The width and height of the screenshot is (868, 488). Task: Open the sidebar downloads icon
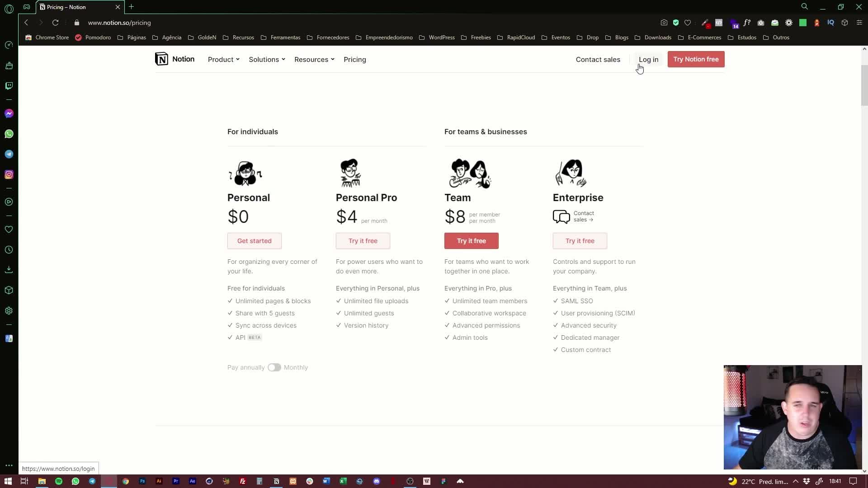(x=9, y=270)
